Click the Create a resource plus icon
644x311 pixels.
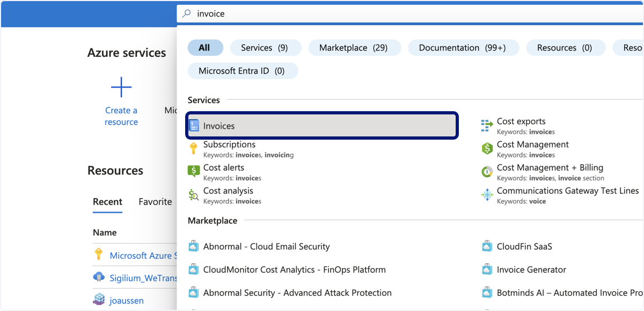(121, 87)
